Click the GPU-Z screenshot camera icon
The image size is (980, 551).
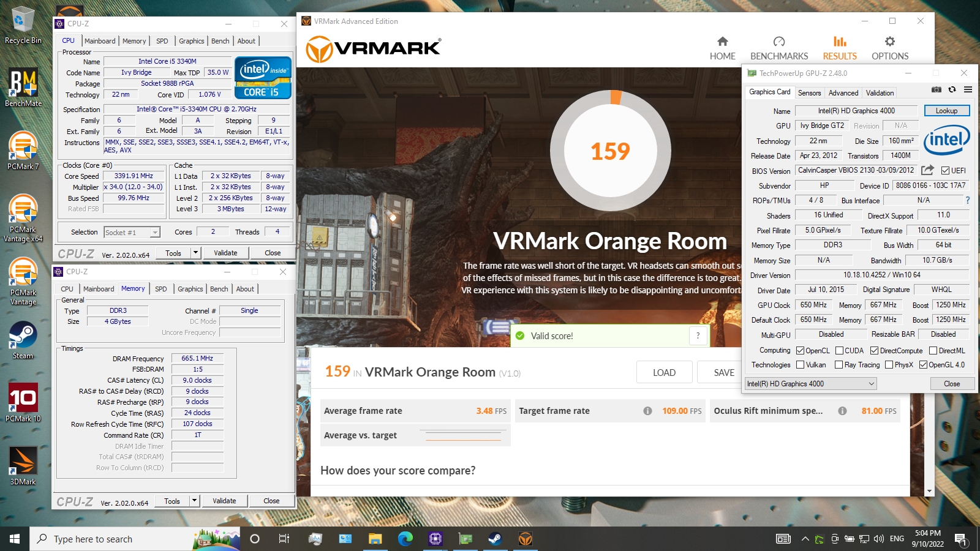(x=937, y=89)
